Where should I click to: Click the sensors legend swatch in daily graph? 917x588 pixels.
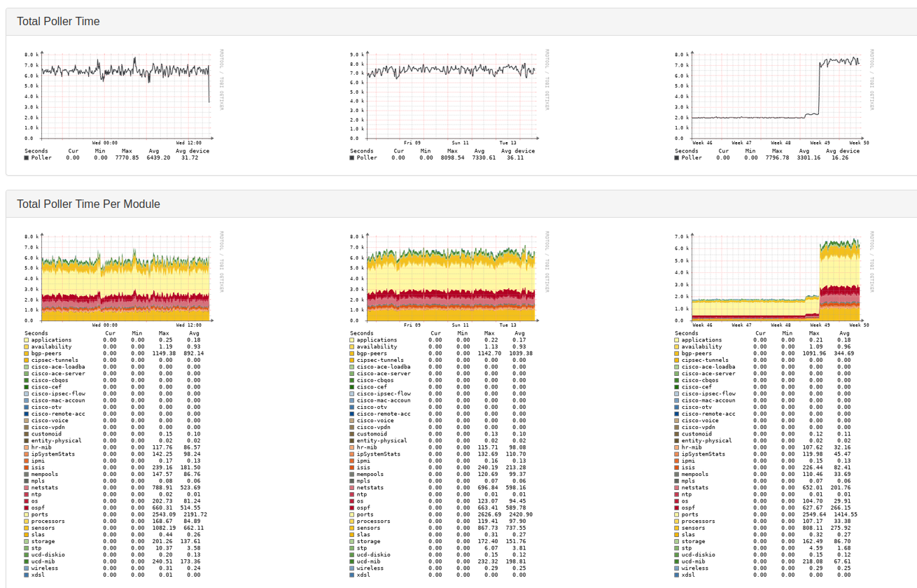27,528
